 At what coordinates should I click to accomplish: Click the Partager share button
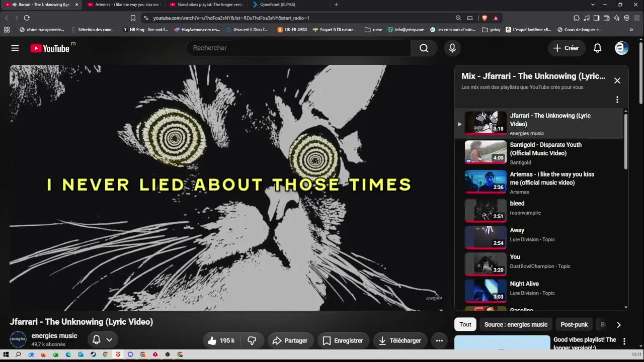tap(291, 340)
